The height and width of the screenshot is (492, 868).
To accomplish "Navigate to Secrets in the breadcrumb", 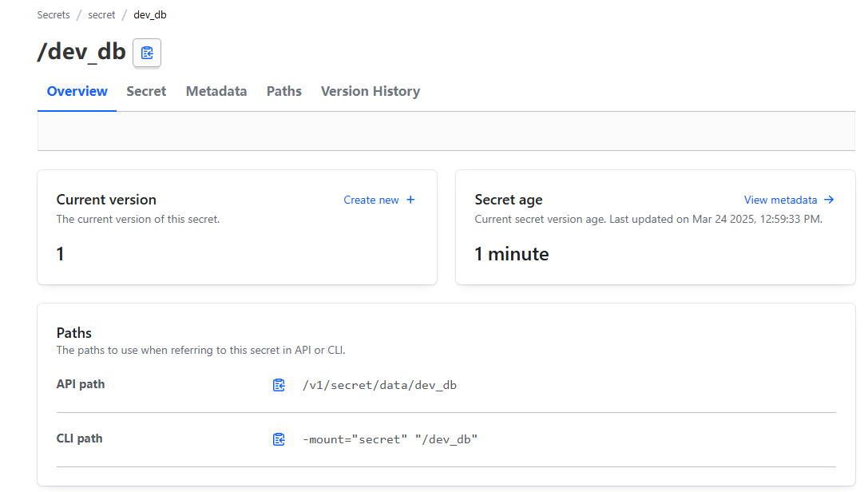I will click(x=54, y=15).
